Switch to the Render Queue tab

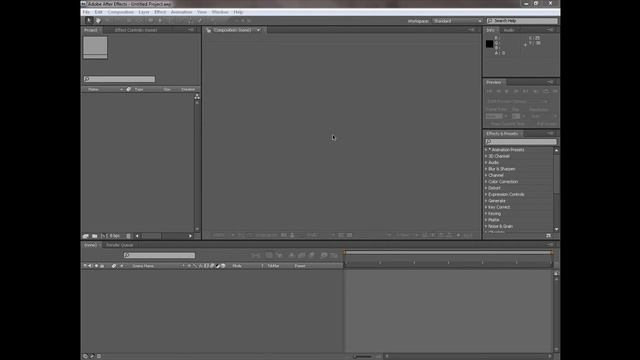[120, 245]
